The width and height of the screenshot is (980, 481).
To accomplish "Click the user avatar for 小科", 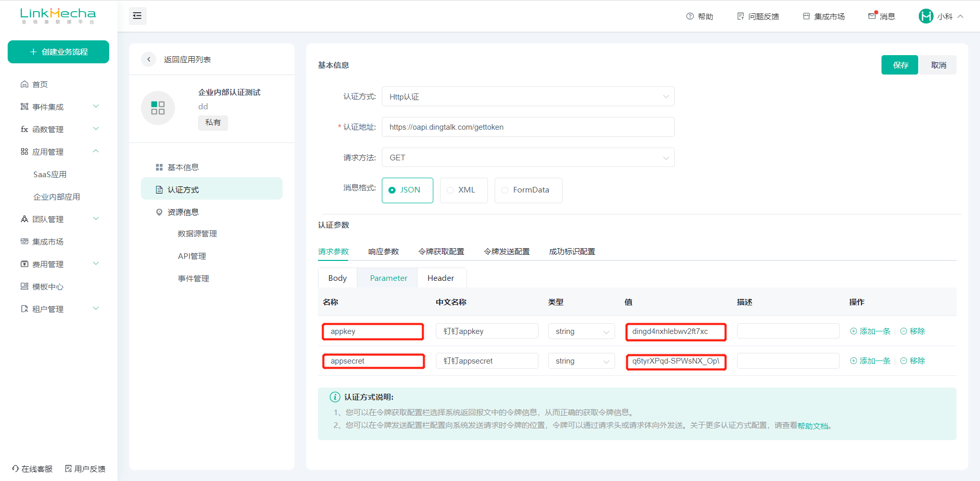I will 926,16.
